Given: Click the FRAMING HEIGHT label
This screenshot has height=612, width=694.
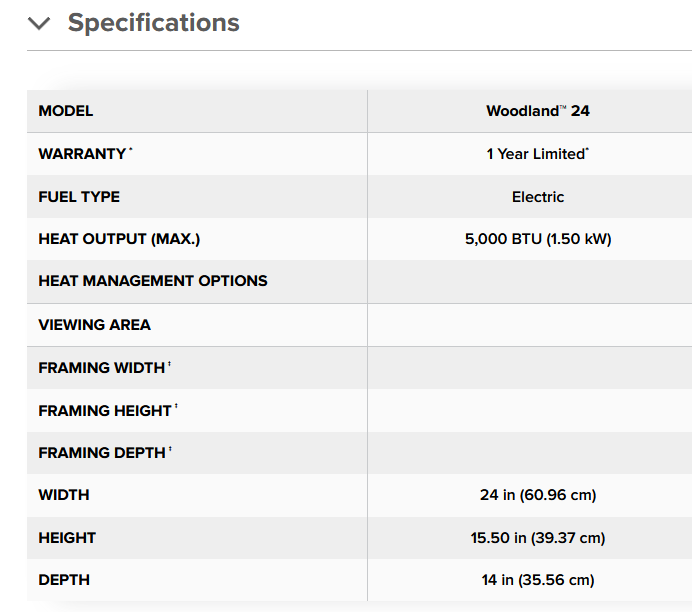Looking at the screenshot, I should [x=105, y=411].
